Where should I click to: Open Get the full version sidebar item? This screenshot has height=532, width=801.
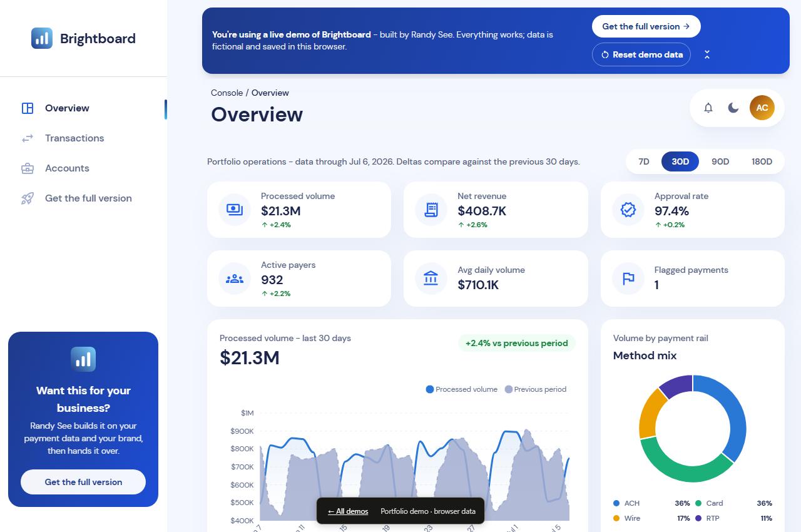pos(84,198)
